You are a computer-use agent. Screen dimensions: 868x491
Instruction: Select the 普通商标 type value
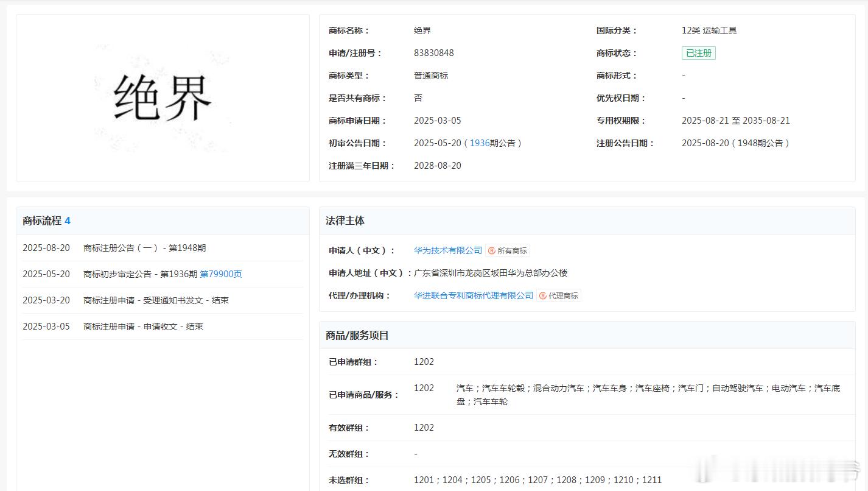tap(431, 76)
